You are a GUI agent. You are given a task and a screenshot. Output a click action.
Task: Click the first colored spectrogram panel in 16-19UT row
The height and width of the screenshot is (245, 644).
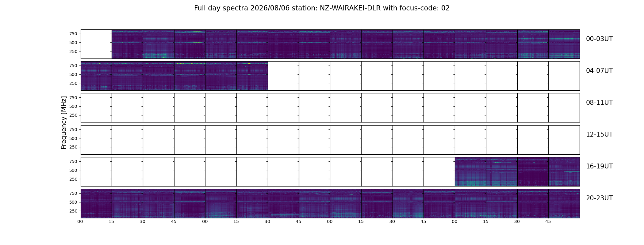point(470,172)
